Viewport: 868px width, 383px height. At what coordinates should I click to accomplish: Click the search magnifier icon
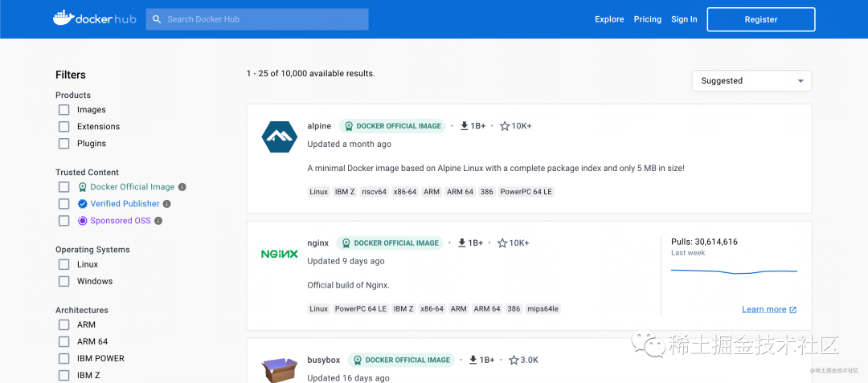pyautogui.click(x=158, y=19)
